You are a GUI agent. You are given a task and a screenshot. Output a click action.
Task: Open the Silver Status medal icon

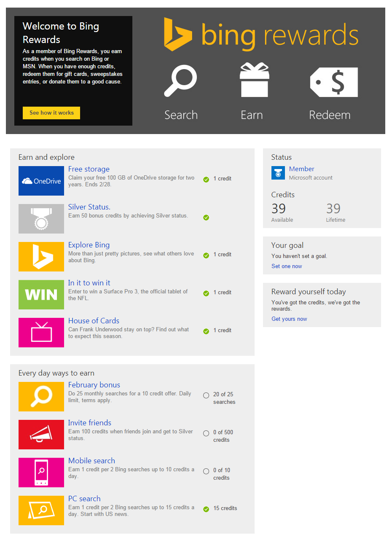pyautogui.click(x=41, y=219)
